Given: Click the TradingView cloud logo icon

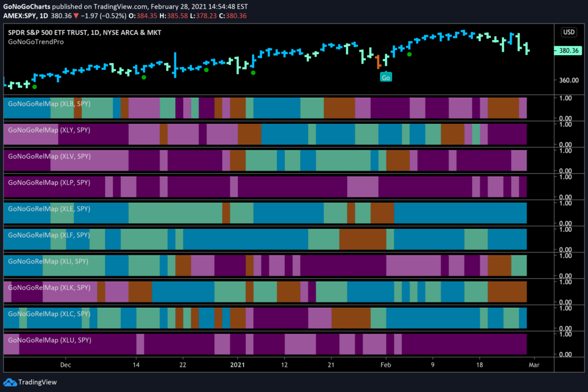Looking at the screenshot, I should 10,382.
